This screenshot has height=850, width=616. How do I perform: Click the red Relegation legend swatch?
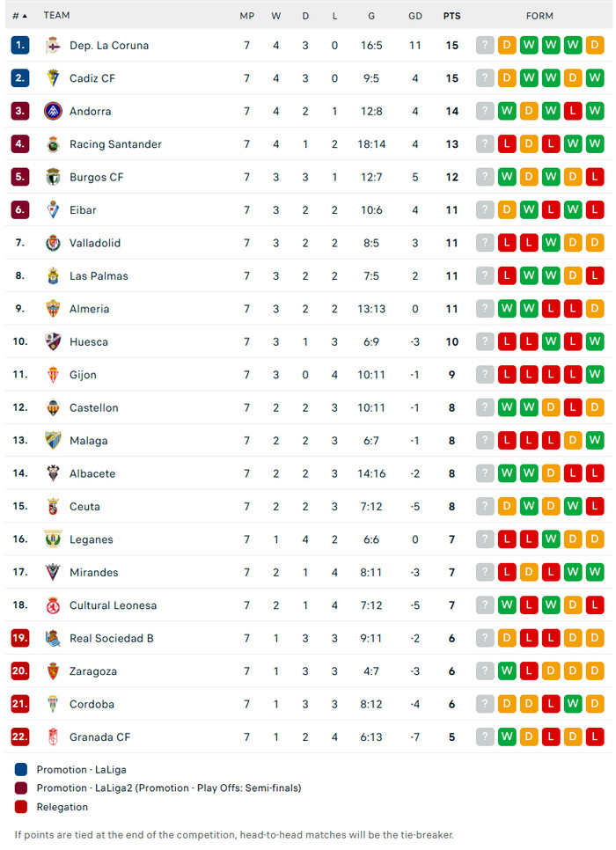(21, 807)
